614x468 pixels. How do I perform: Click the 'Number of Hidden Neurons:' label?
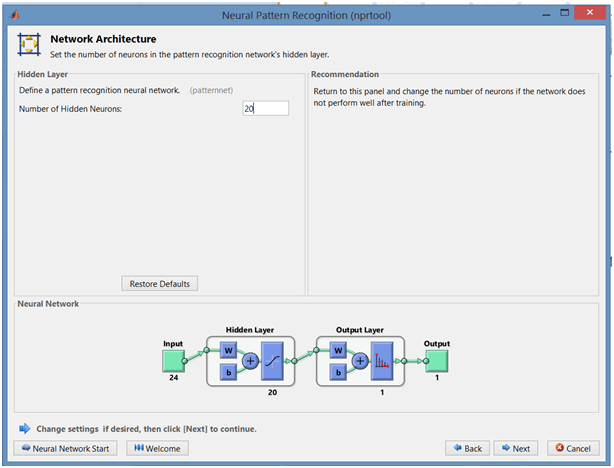[70, 109]
